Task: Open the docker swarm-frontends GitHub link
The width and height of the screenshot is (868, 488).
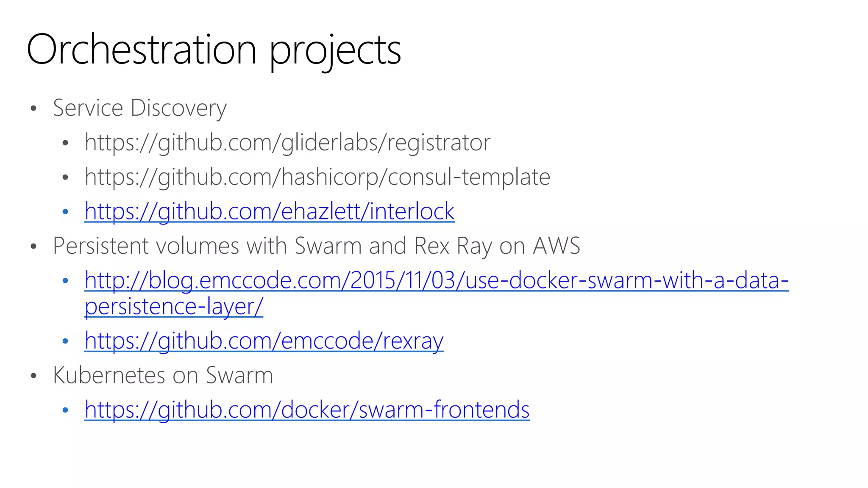Action: click(307, 410)
